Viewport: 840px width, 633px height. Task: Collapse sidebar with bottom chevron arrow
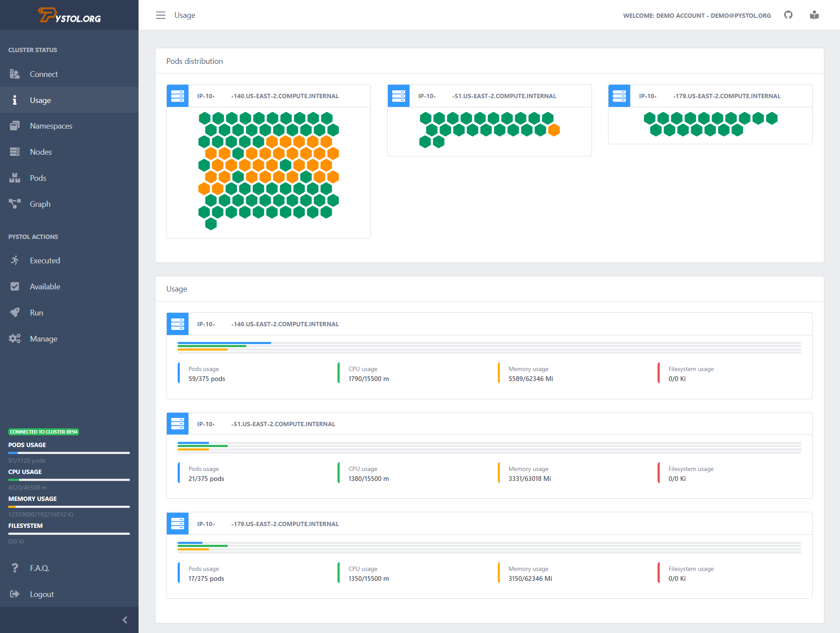click(125, 620)
